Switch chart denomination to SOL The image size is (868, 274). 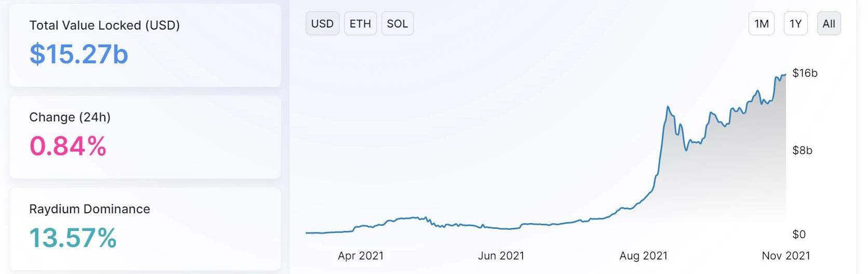tap(398, 23)
